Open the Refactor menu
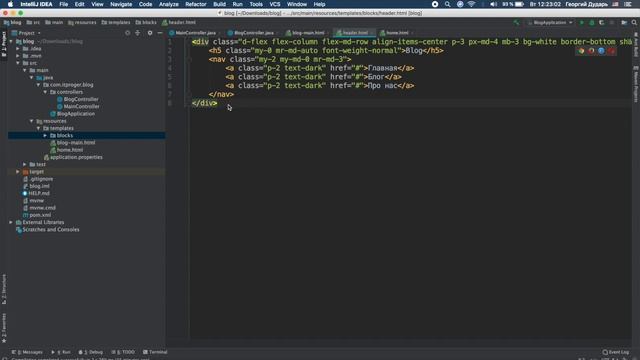 196,4
